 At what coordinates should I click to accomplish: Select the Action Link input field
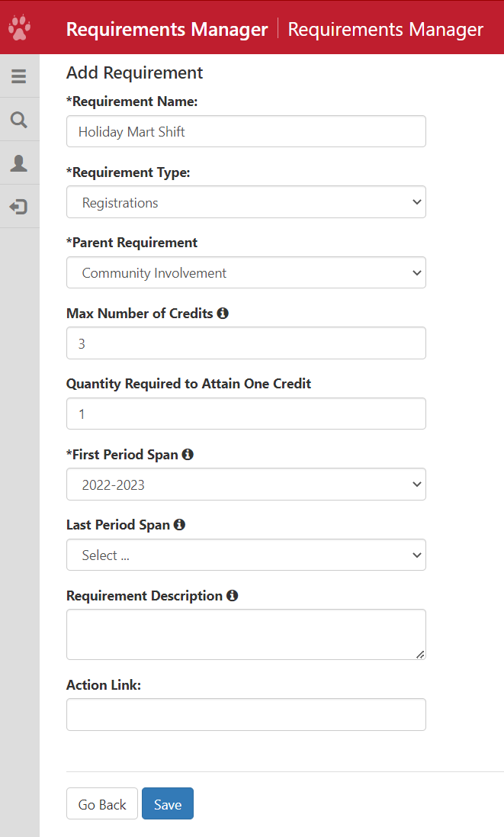[x=246, y=715]
